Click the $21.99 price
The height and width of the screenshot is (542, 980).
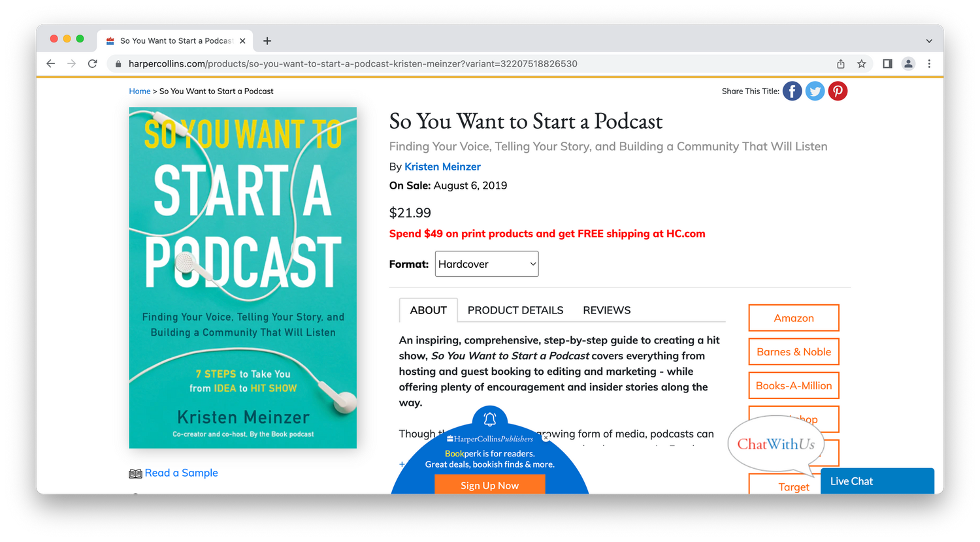coord(410,213)
